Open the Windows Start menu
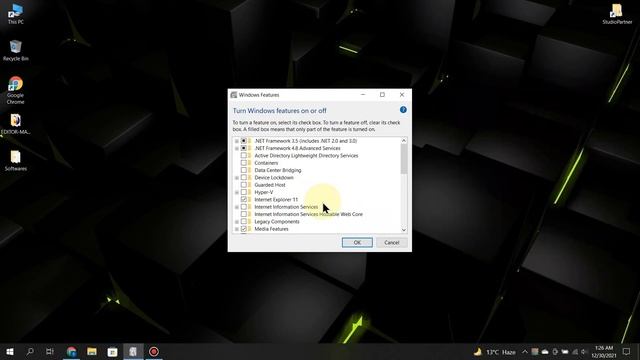 pos(10,351)
